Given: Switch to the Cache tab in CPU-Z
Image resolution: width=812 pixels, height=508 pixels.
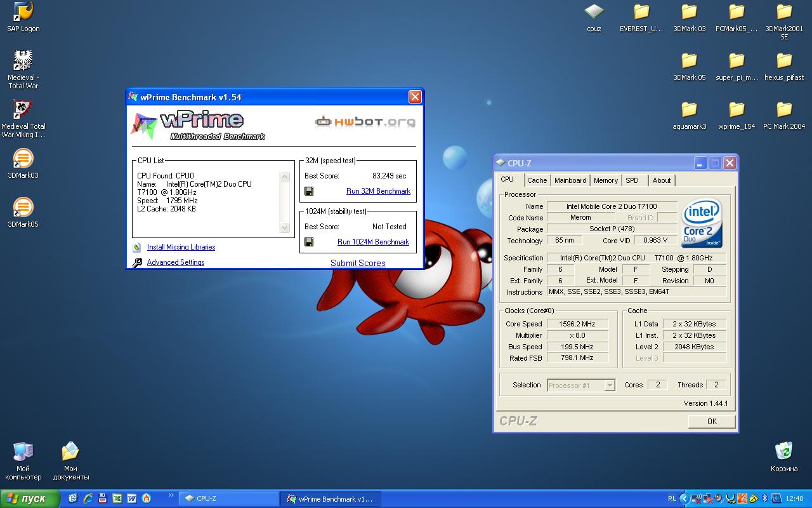Looking at the screenshot, I should click(x=537, y=180).
